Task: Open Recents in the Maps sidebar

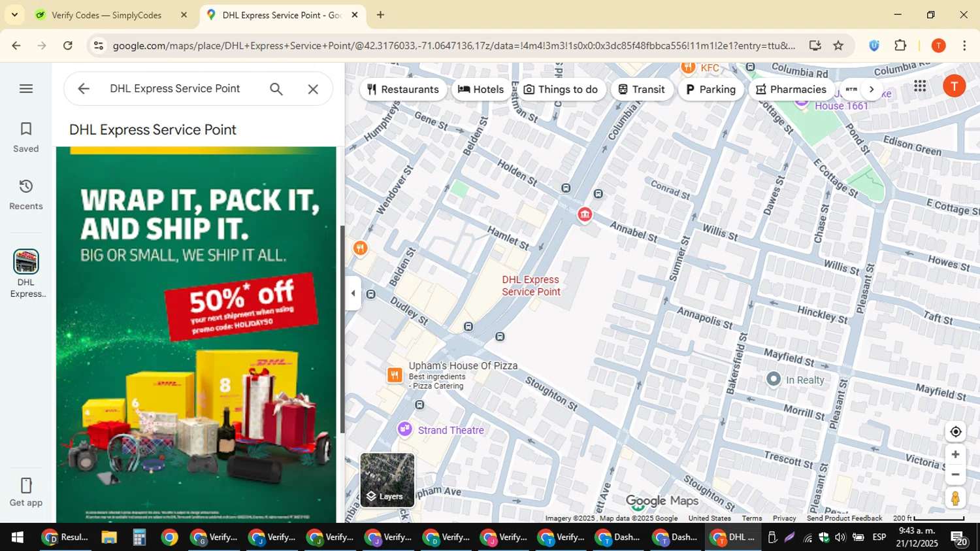Action: tap(26, 195)
